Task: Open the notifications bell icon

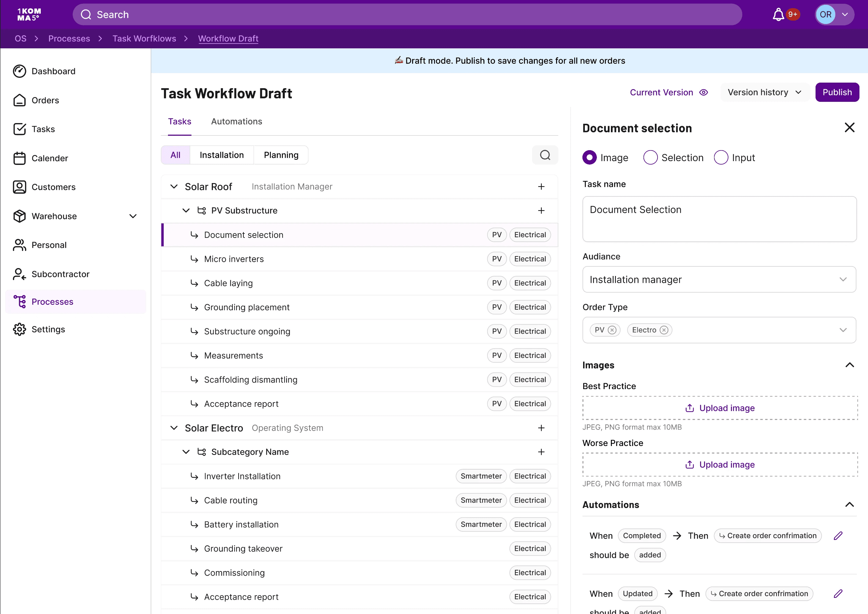Action: 778,15
